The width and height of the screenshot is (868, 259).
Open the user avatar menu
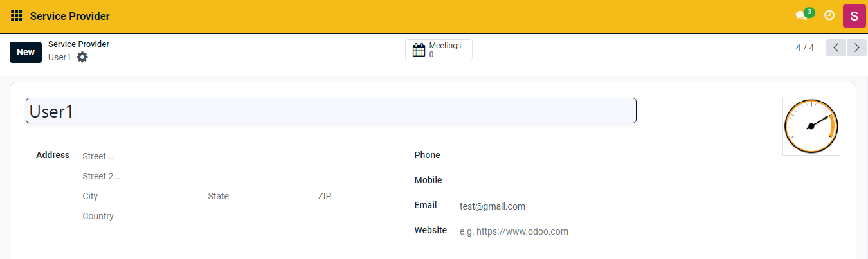coord(854,16)
